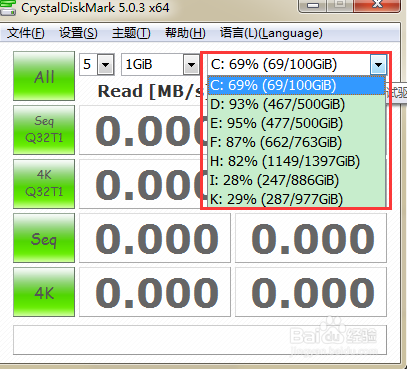Minimize the CrystalDiskMark window

pos(313,5)
